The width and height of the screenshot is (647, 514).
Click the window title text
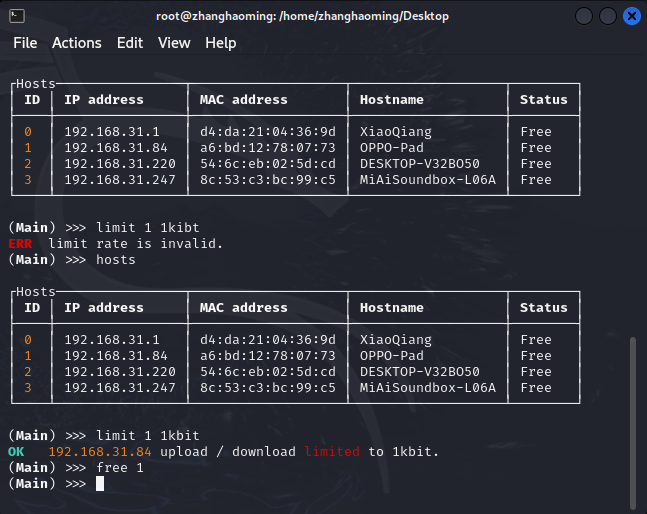(302, 16)
